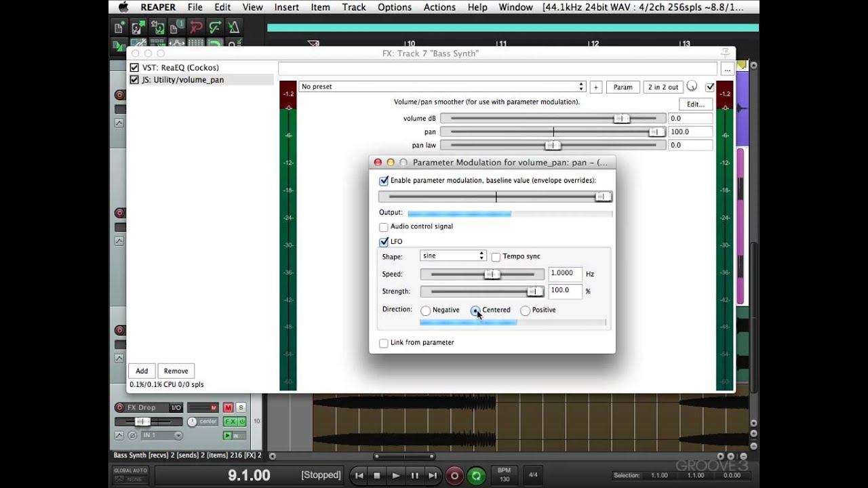This screenshot has width=868, height=488.
Task: Toggle the metronome toolbar icon
Action: (x=234, y=28)
